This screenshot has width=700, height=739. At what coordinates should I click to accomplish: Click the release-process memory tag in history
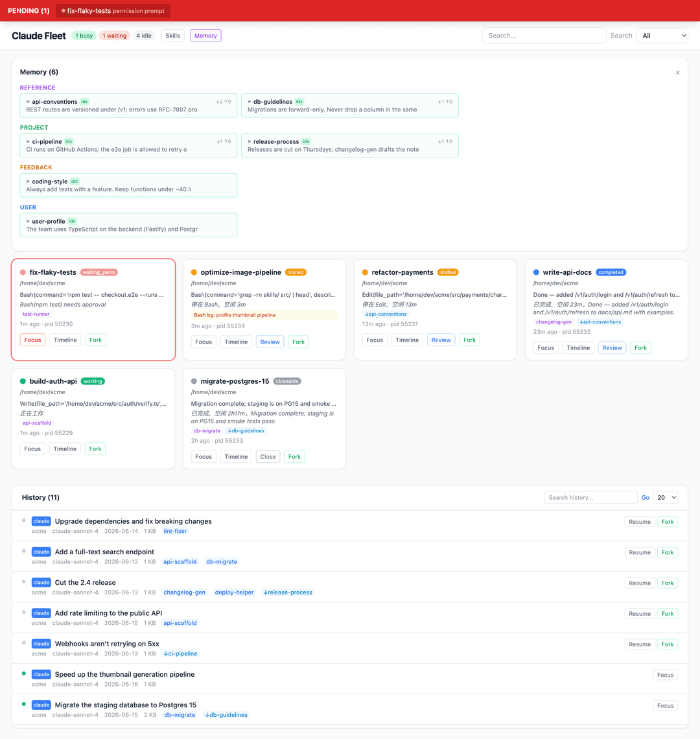pyautogui.click(x=288, y=592)
